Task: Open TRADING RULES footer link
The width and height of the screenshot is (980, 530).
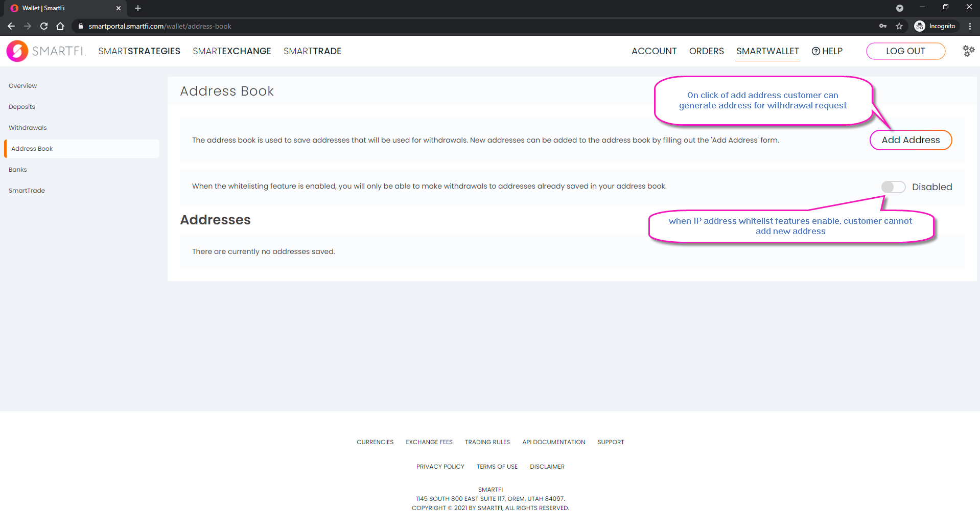Action: [x=487, y=442]
